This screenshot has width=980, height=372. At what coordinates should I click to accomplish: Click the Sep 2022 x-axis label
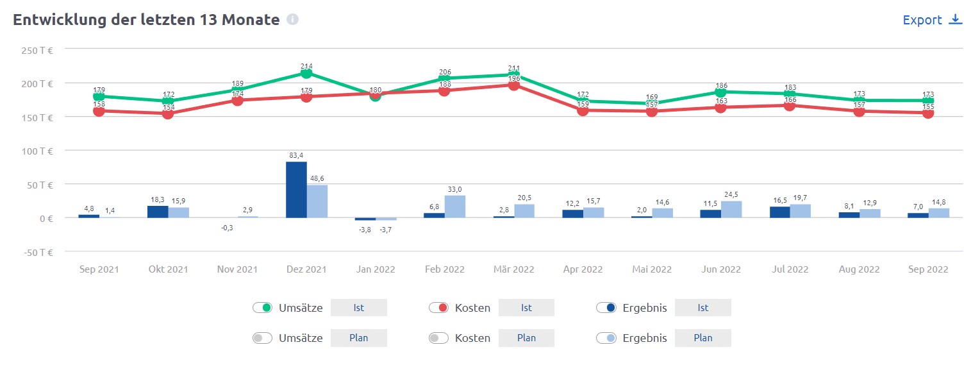(928, 269)
